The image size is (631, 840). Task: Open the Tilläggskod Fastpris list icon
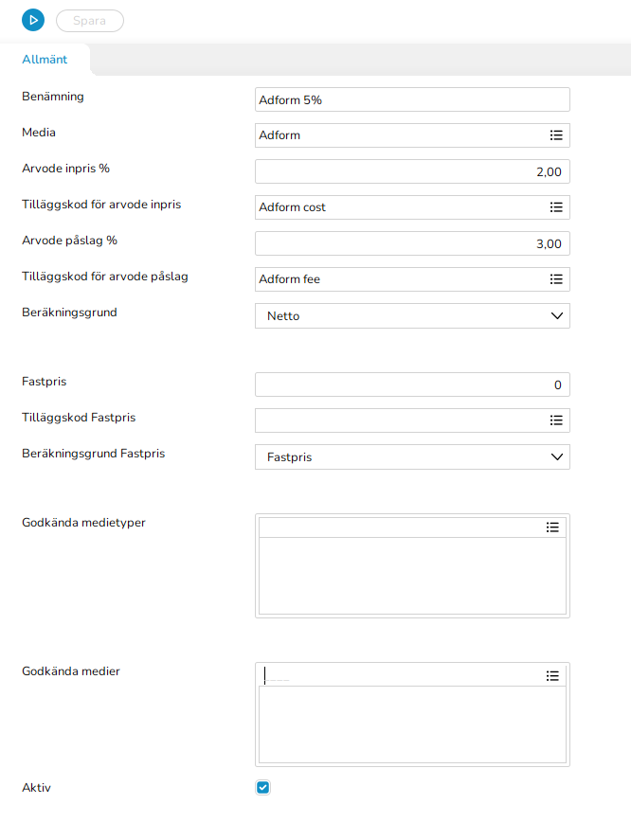[x=556, y=420]
